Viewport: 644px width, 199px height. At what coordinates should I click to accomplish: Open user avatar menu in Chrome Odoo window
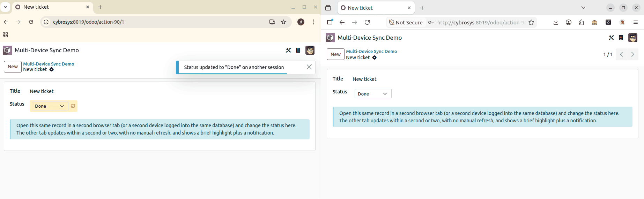coord(310,50)
